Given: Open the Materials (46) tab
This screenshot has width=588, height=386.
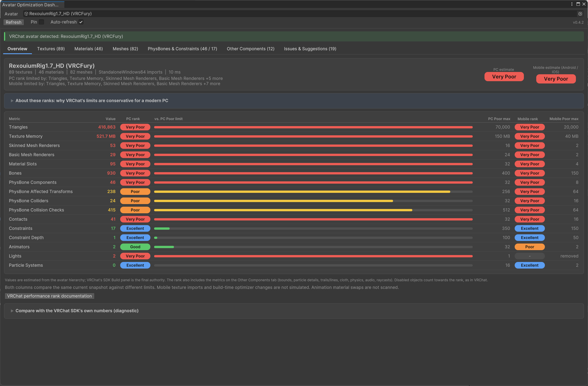Looking at the screenshot, I should pos(89,49).
